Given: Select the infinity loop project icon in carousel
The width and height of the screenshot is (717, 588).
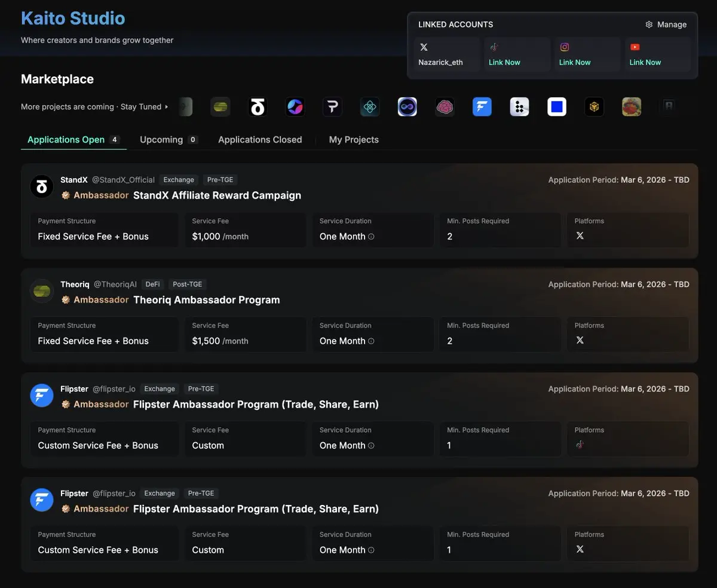Looking at the screenshot, I should (x=407, y=107).
